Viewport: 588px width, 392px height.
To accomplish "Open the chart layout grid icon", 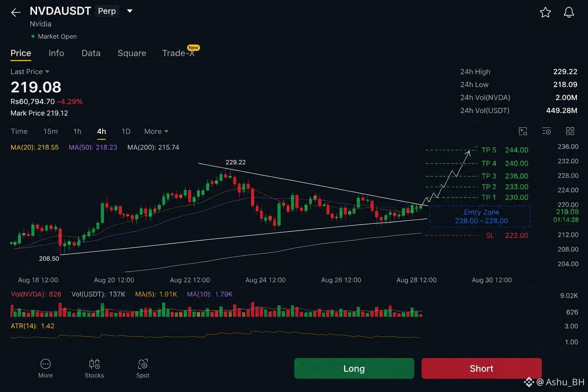I will click(570, 131).
